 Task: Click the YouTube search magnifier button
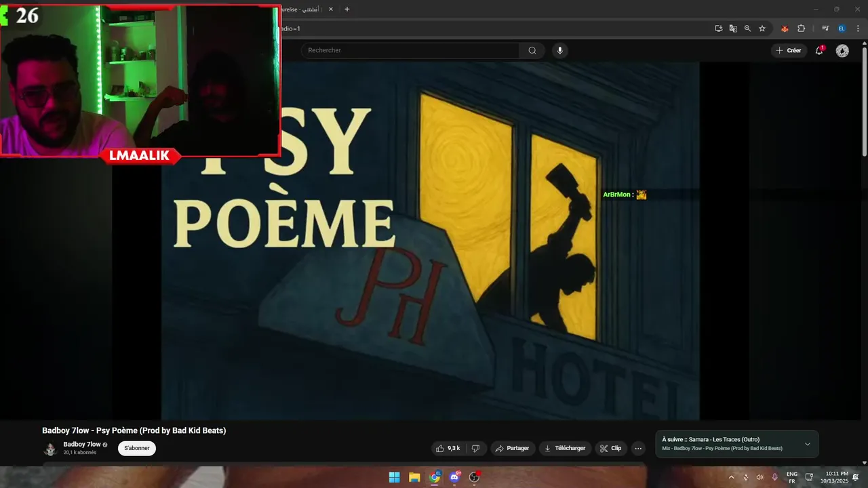tap(532, 50)
